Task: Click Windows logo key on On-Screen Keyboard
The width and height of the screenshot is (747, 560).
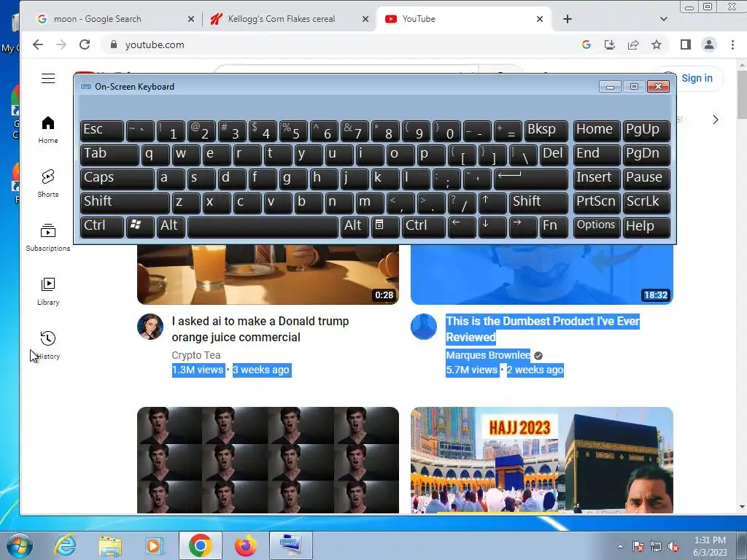Action: [140, 226]
